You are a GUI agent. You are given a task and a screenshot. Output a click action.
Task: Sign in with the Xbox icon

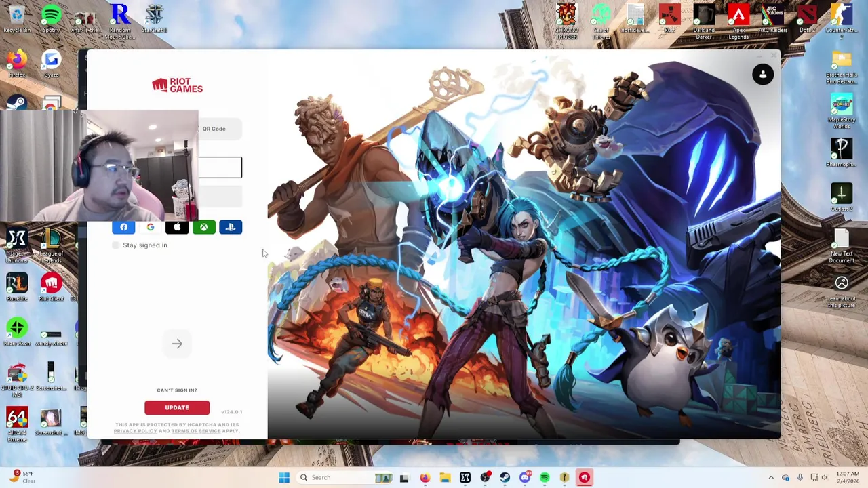click(x=203, y=227)
